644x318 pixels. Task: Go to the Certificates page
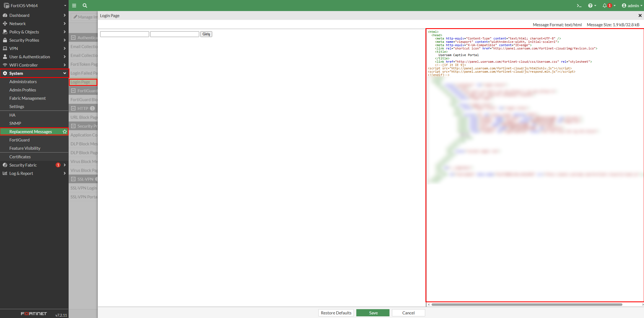coord(20,157)
